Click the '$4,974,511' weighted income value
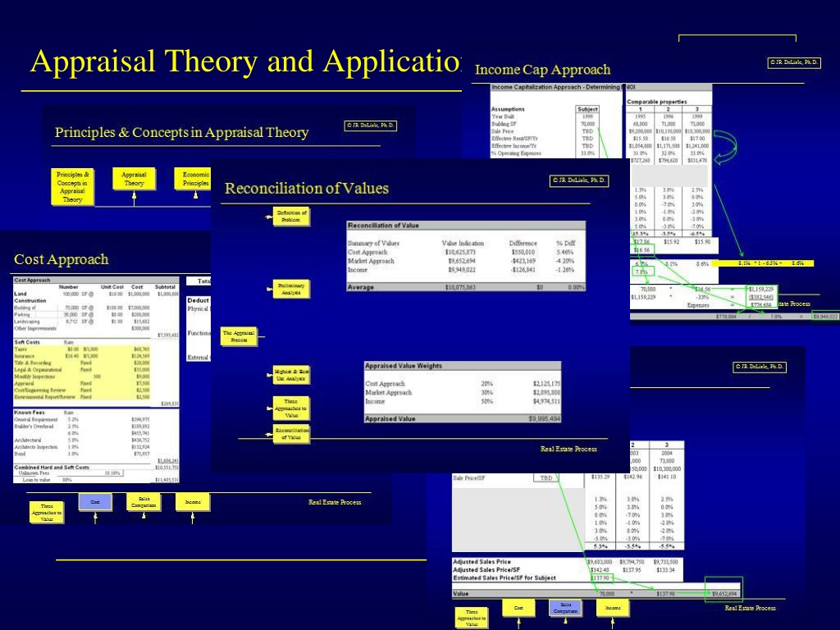This screenshot has height=630, width=840. click(x=546, y=401)
